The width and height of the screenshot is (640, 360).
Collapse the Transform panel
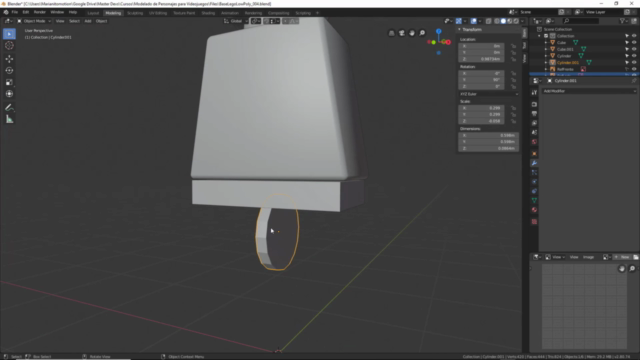(x=459, y=29)
